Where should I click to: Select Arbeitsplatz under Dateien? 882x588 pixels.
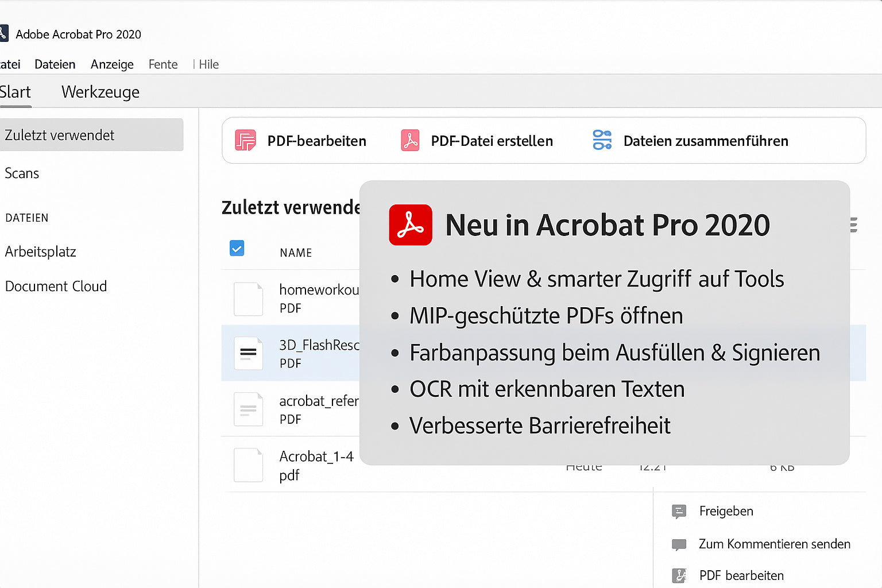pos(40,252)
